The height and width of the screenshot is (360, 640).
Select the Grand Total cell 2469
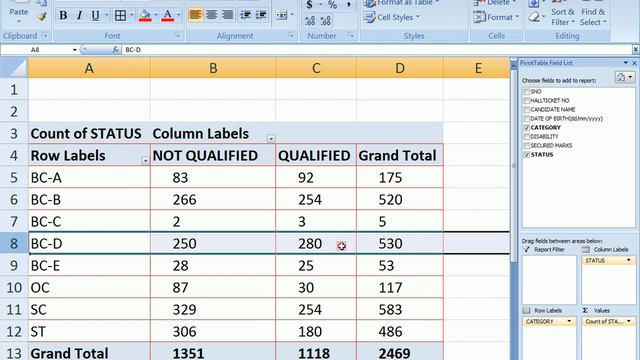point(400,353)
